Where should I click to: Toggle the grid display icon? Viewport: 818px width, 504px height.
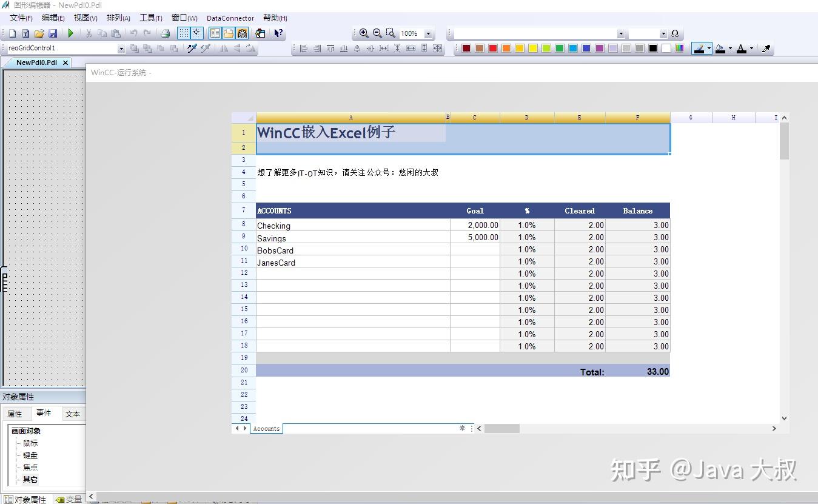click(182, 33)
